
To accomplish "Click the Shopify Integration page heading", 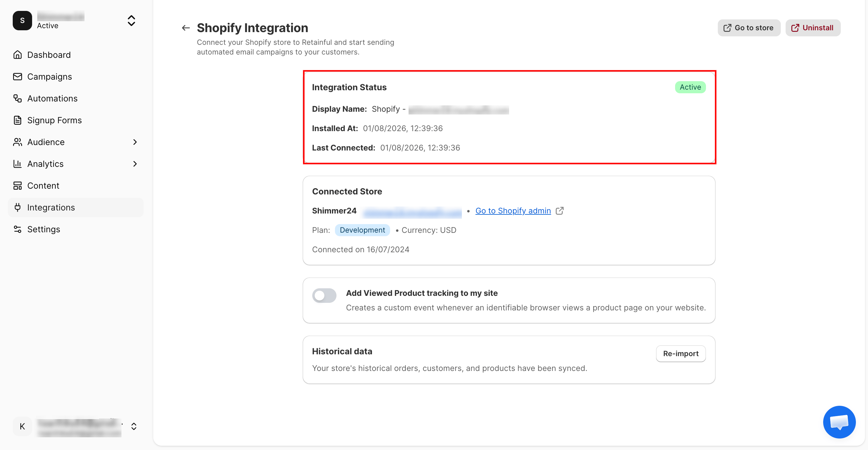I will tap(252, 28).
